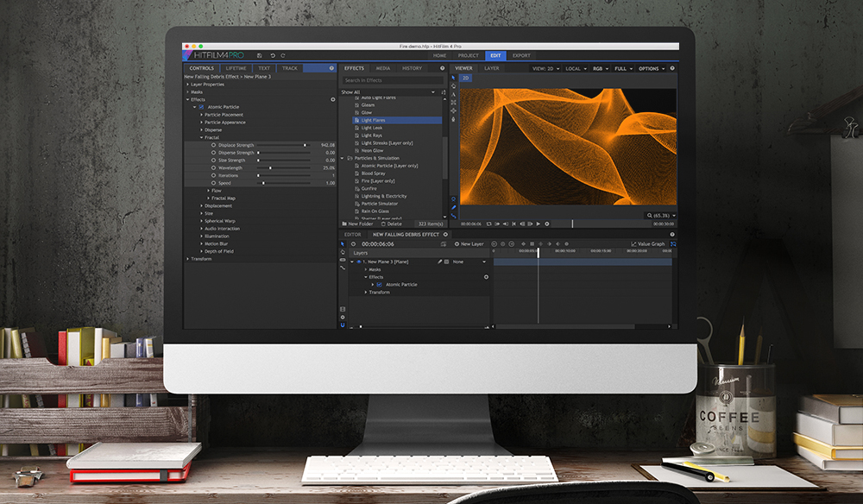Screen dimensions: 863x504
Task: Select the arrow selection tool in viewer sidebar
Action: point(453,78)
